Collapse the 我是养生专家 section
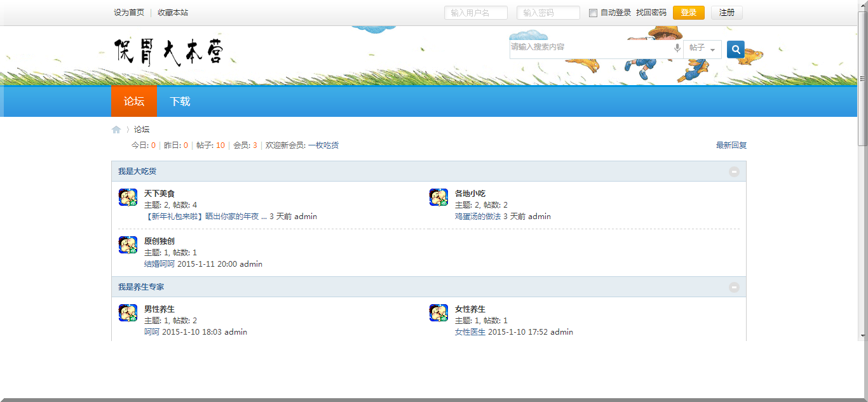 (734, 287)
